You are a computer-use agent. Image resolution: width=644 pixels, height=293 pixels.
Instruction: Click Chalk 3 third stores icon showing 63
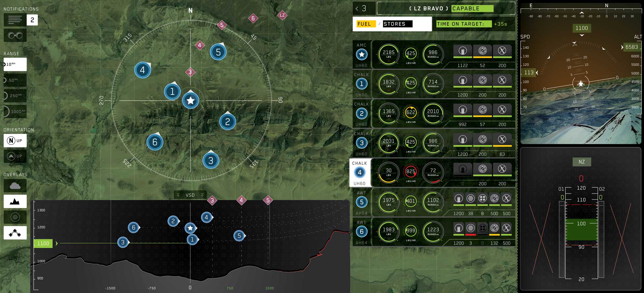(x=502, y=140)
